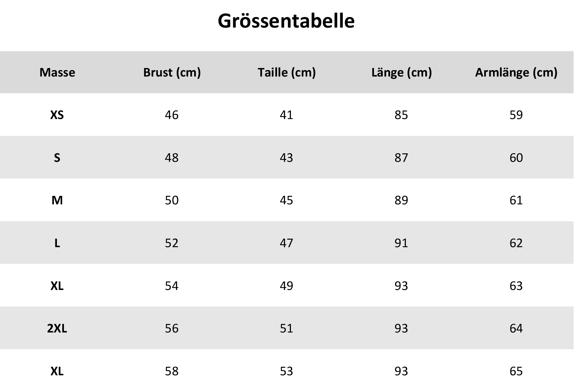Select the Länge (cm) column header
The width and height of the screenshot is (574, 392).
click(402, 72)
